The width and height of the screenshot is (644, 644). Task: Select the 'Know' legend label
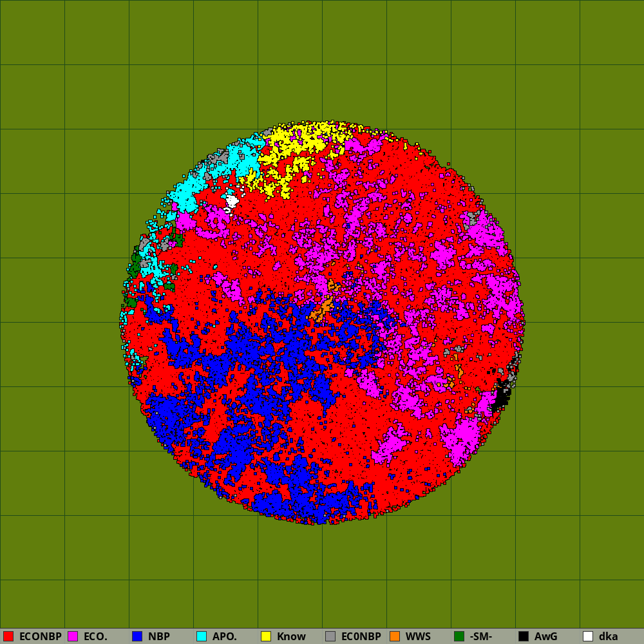(291, 636)
